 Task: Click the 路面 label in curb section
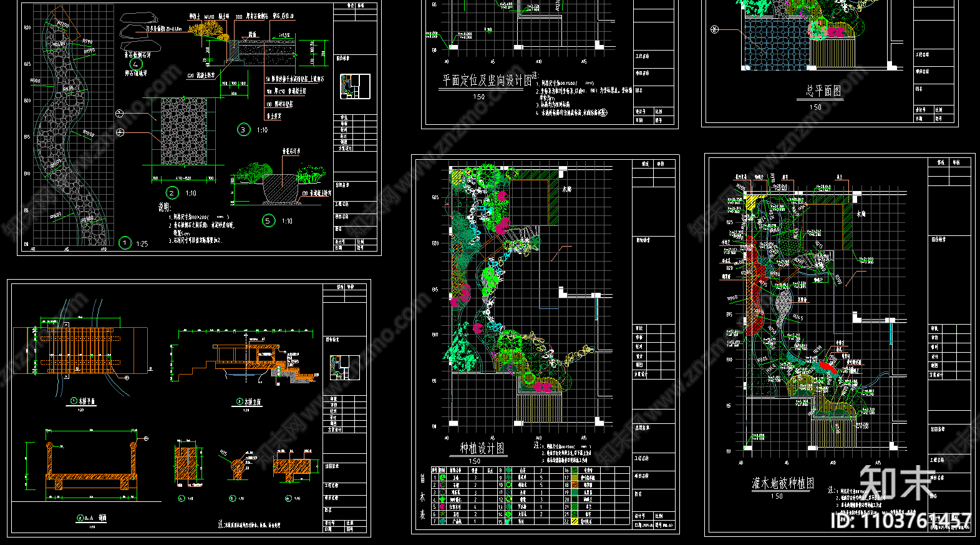point(252,35)
